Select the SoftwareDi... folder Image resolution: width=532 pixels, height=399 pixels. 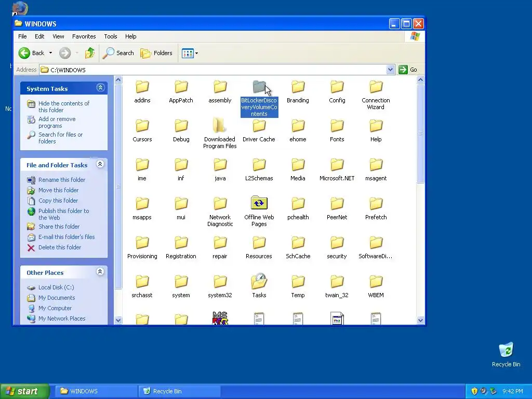pos(376,248)
